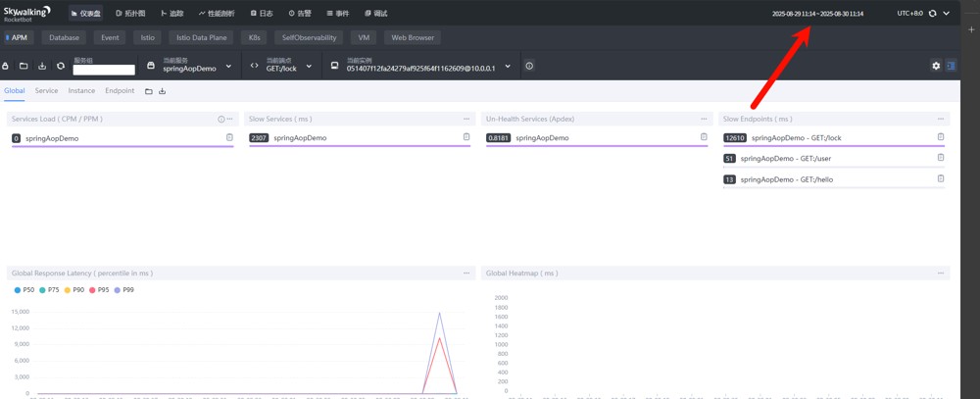Select the Global sub-tab
The image size is (980, 399).
[x=15, y=90]
